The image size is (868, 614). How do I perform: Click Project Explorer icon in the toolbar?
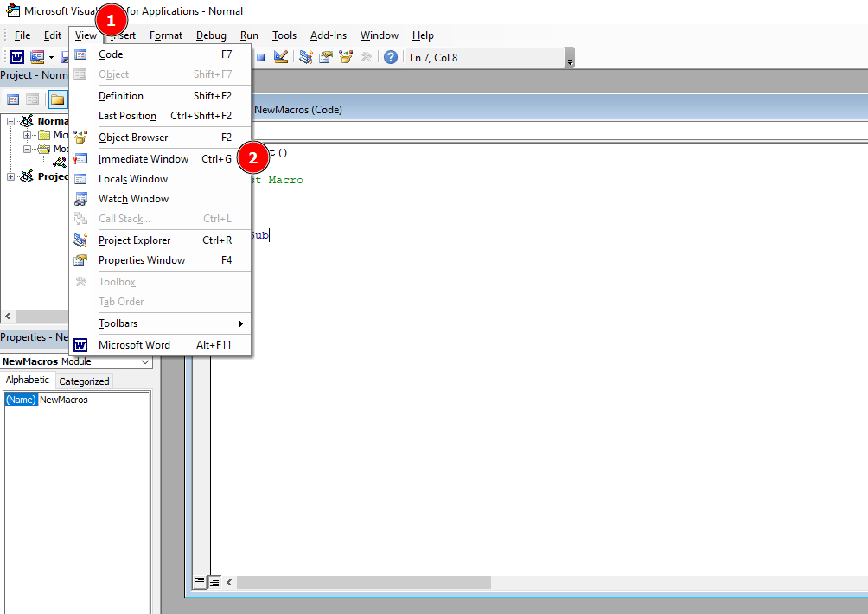coord(306,57)
